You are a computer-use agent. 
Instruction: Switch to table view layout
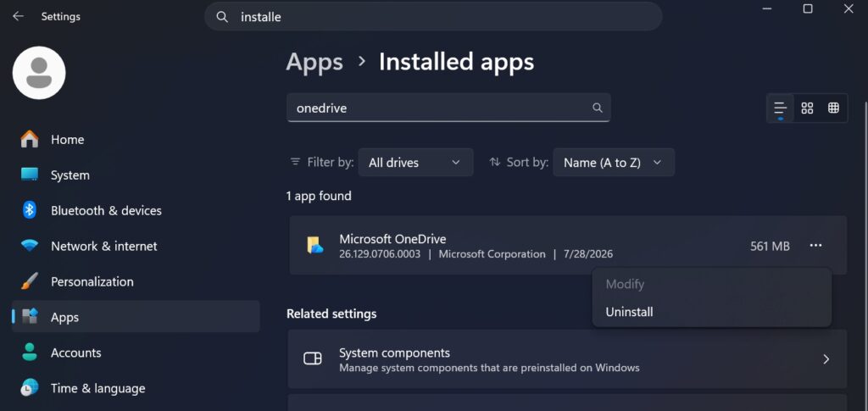tap(834, 108)
